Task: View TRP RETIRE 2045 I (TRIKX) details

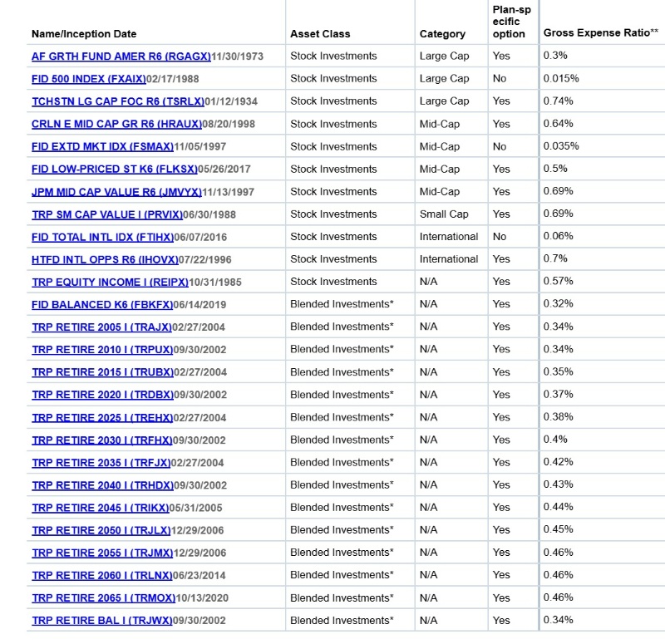Action: click(x=101, y=508)
